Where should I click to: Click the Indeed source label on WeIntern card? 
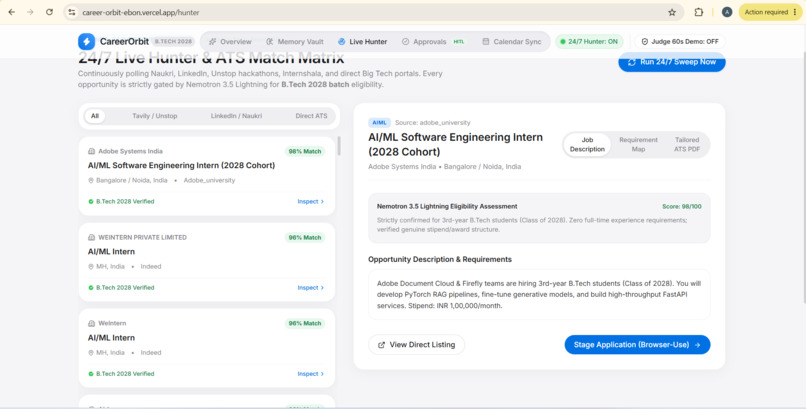[151, 353]
